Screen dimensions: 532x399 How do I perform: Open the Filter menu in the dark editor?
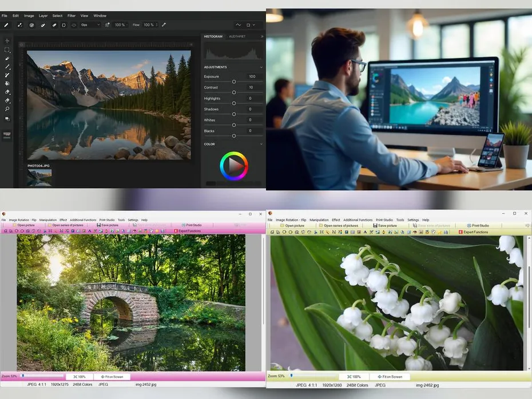pyautogui.click(x=72, y=15)
